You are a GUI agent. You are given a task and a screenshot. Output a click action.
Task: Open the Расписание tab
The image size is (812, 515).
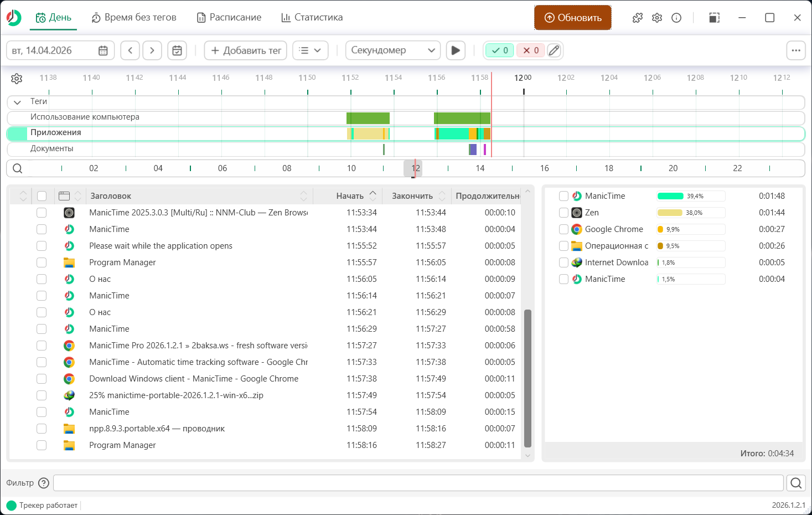229,17
